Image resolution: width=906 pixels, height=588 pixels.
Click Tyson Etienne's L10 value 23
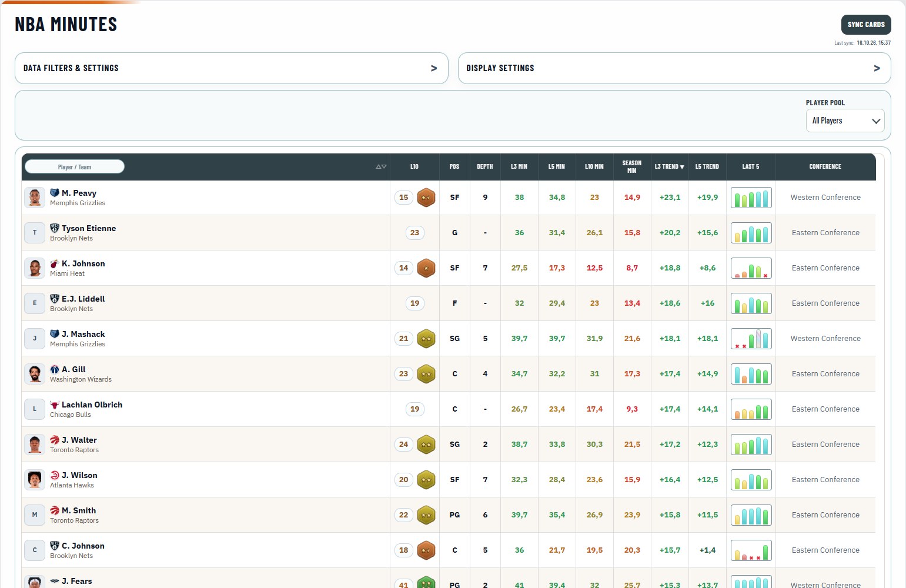(x=414, y=233)
